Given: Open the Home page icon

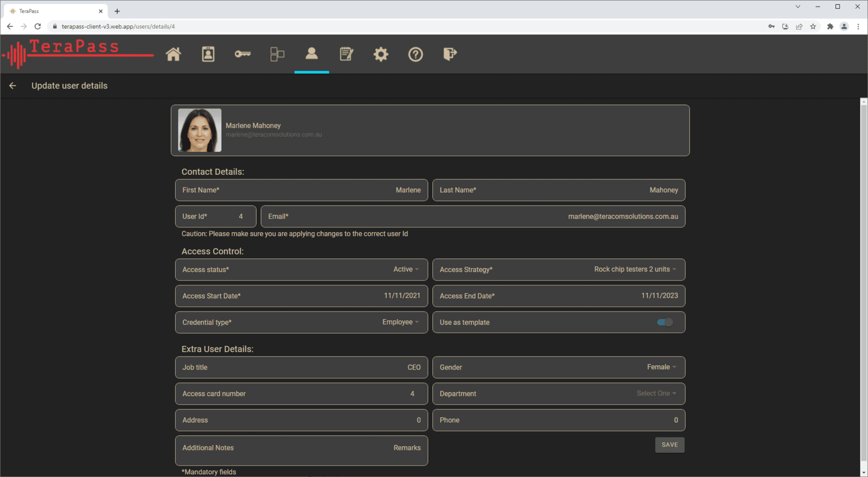Looking at the screenshot, I should [173, 54].
